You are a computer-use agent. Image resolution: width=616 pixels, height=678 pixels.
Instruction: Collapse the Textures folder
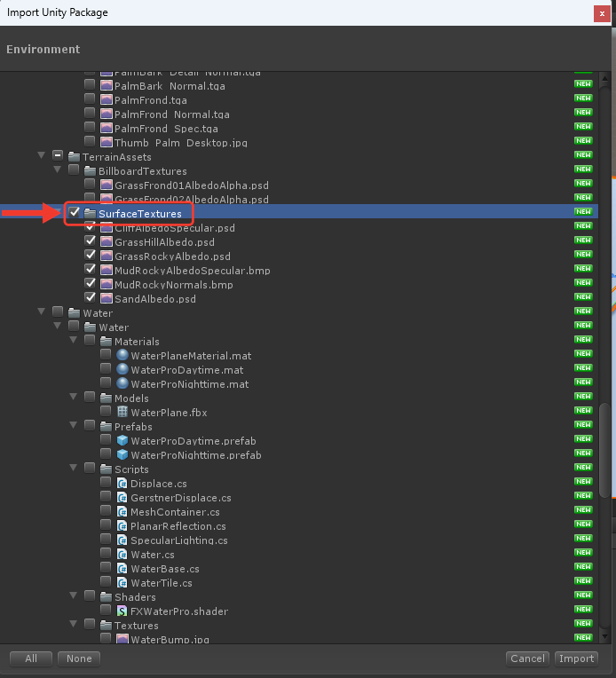coord(74,624)
